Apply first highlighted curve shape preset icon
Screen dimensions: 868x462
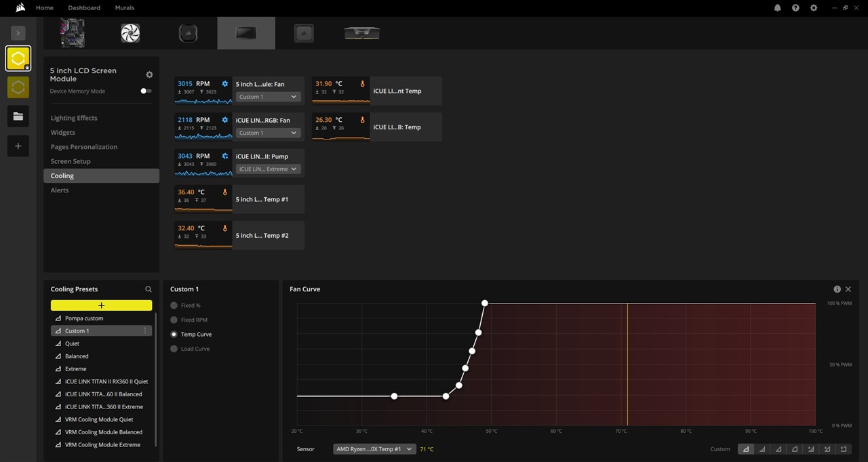[746, 449]
